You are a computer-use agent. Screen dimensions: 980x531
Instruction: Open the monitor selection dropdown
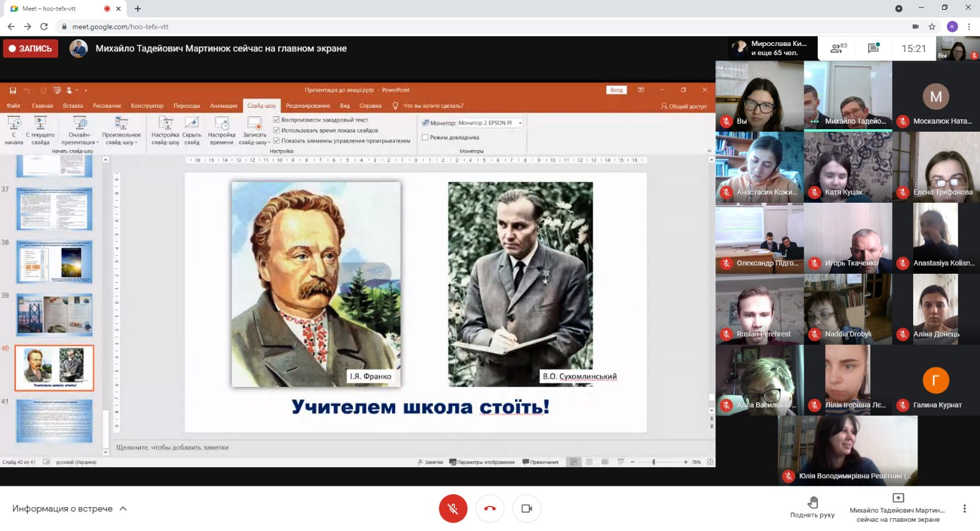tap(520, 123)
